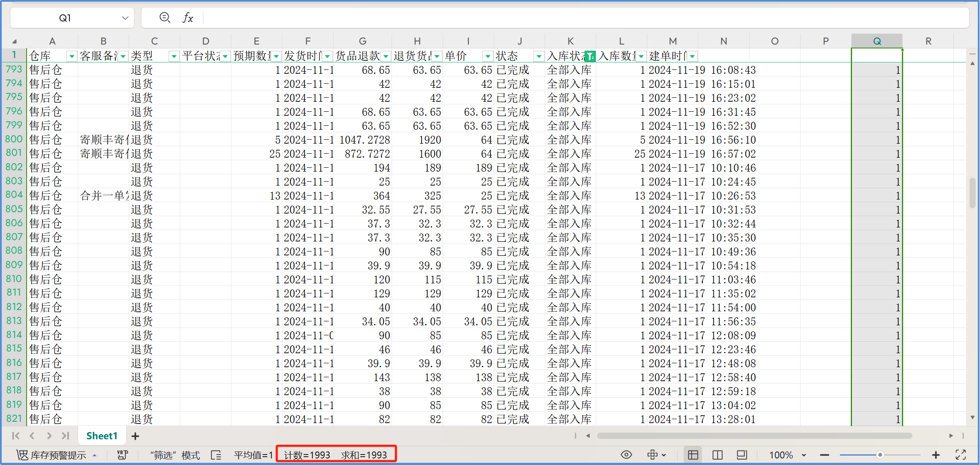Select row 800 header
Image resolution: width=980 pixels, height=465 pixels.
click(x=14, y=139)
